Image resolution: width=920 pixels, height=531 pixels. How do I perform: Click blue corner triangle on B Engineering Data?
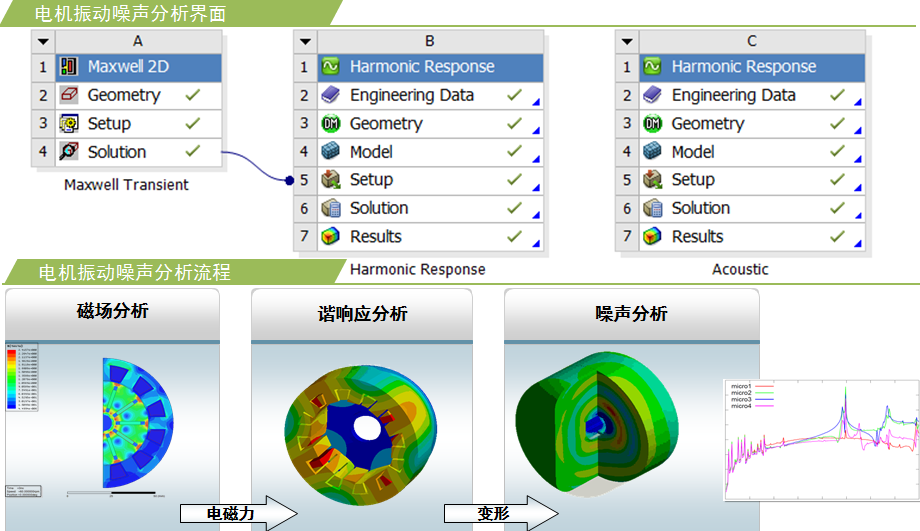[x=536, y=103]
